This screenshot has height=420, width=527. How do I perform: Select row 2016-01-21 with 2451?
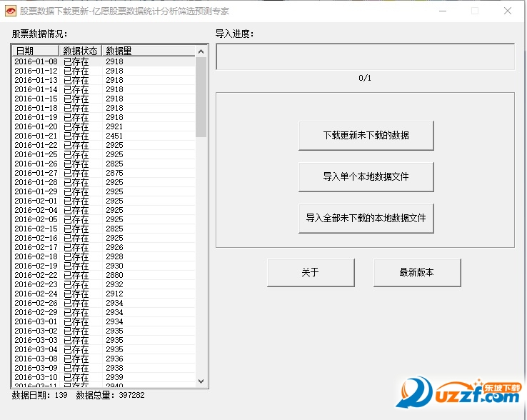point(104,136)
